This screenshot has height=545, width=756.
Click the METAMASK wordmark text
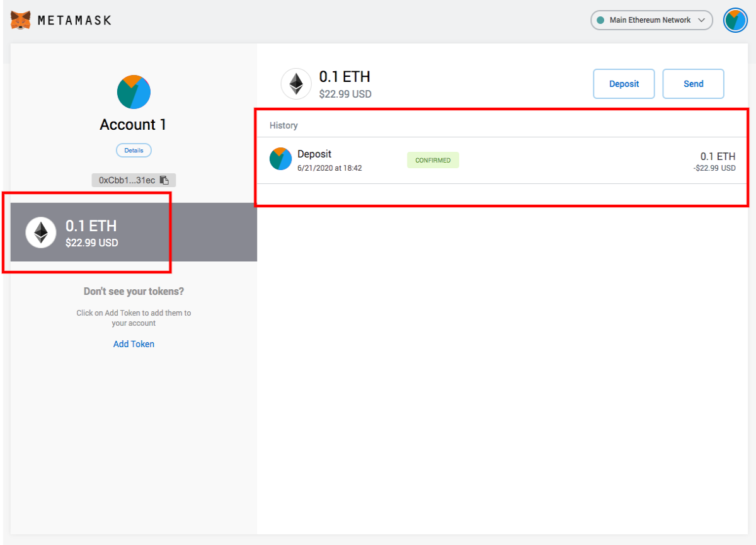(74, 20)
